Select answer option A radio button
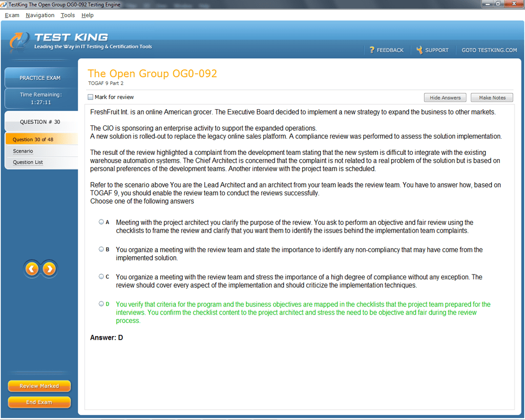This screenshot has height=420, width=525. [x=101, y=222]
